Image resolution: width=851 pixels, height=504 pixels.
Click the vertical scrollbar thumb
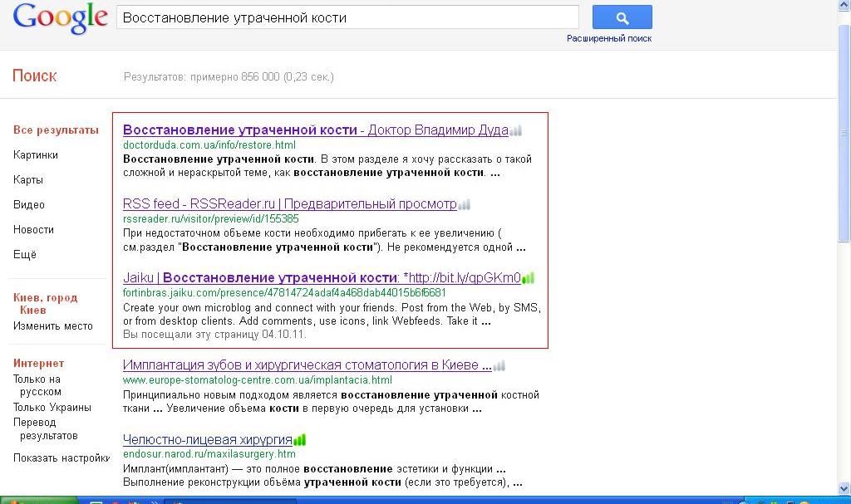click(x=844, y=133)
